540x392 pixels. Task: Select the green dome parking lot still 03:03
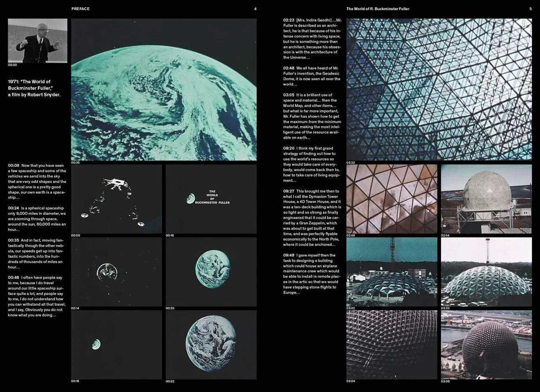pos(486,272)
